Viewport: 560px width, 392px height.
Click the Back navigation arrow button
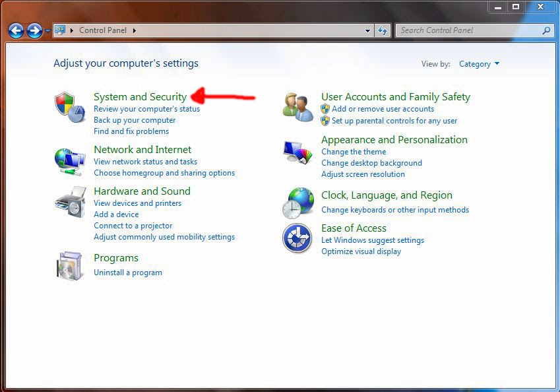16,31
